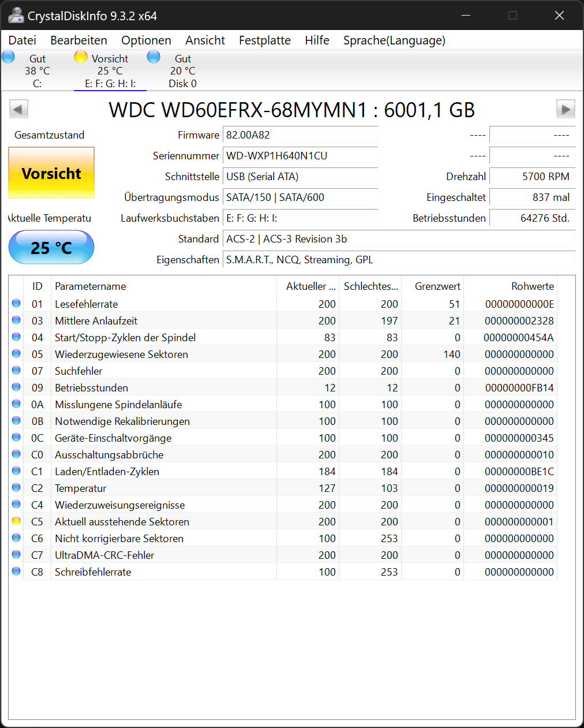Click the Betriebsstunden value 64276 Std.

532,218
